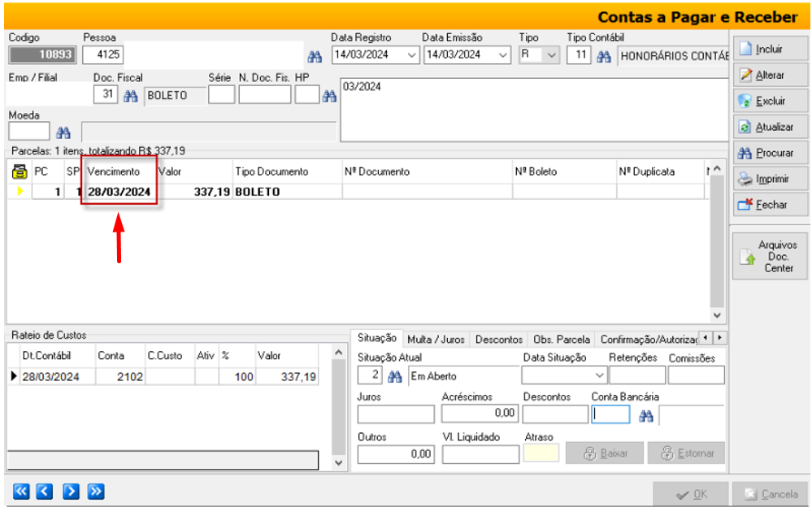Switch to the Multa / Juros tab

click(x=436, y=339)
